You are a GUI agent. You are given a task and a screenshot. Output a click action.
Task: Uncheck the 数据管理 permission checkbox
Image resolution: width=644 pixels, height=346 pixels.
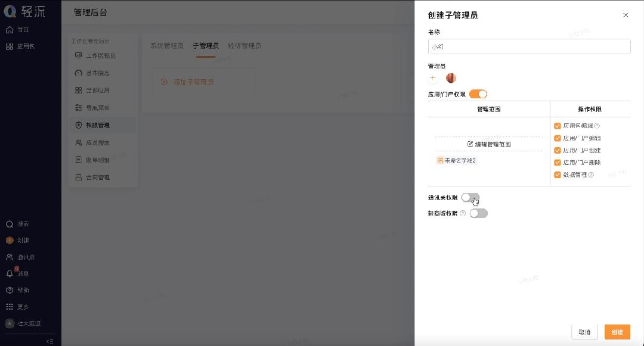pyautogui.click(x=556, y=174)
